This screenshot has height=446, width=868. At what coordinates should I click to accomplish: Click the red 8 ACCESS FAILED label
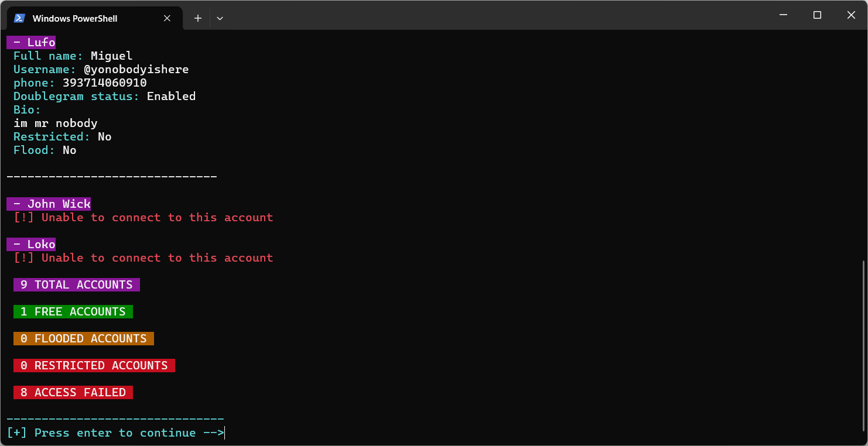[x=73, y=393]
